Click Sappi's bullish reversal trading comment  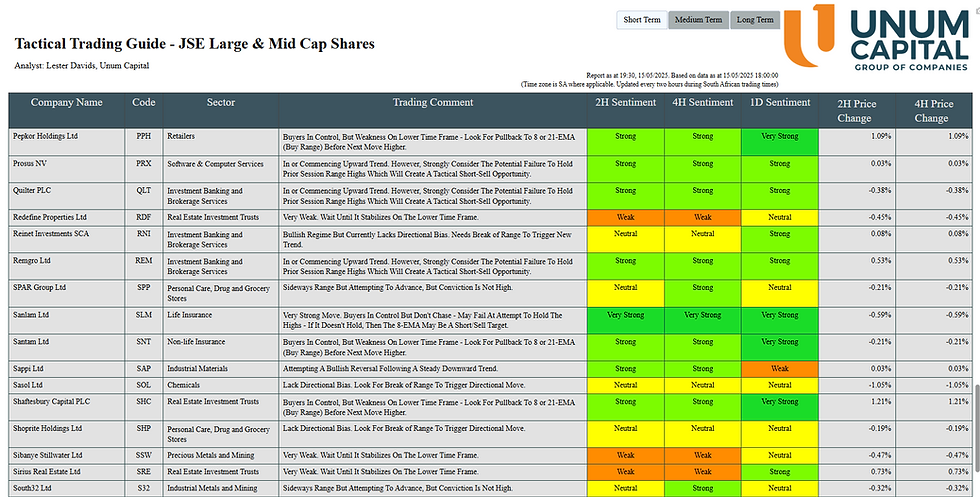point(391,369)
